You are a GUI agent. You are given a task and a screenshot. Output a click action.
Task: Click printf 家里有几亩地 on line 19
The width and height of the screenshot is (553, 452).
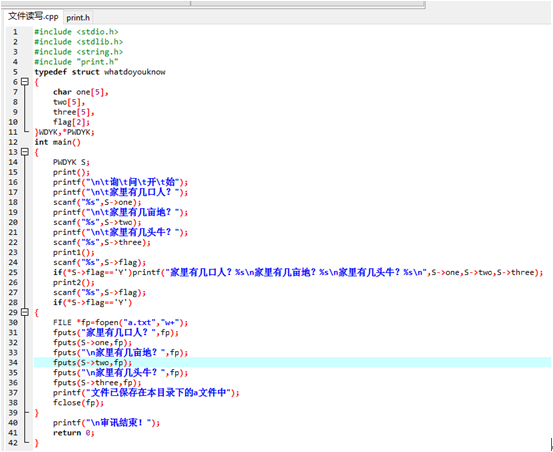click(x=121, y=212)
